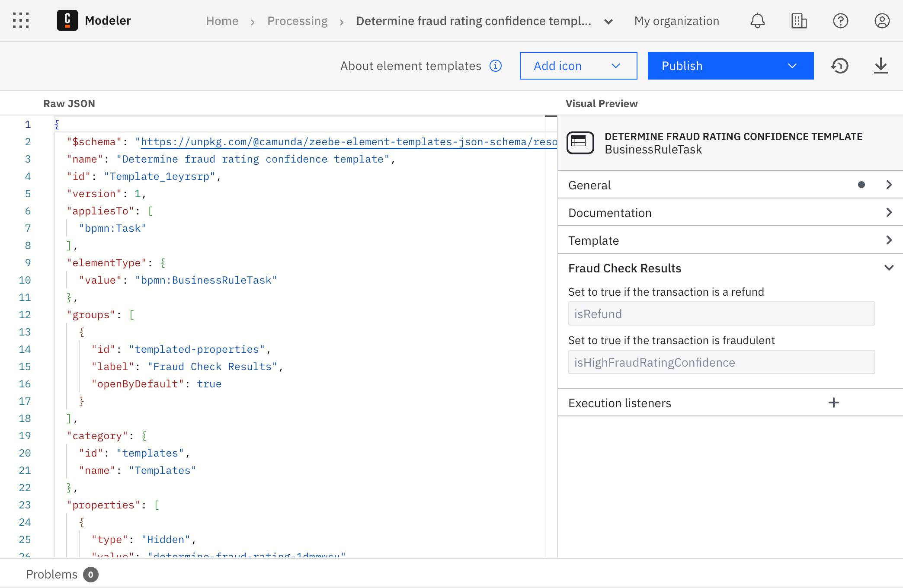Click the "name" line in JSON editor
The height and width of the screenshot is (588, 903).
tap(231, 159)
